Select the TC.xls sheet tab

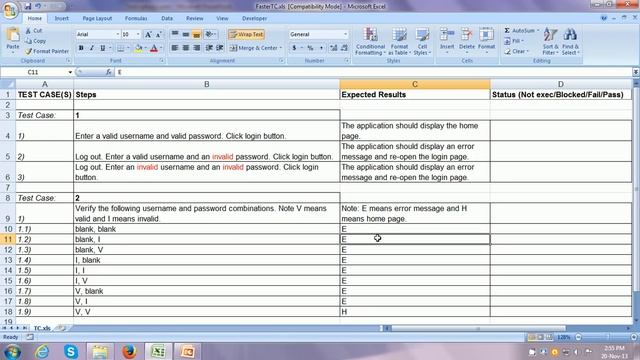42,328
